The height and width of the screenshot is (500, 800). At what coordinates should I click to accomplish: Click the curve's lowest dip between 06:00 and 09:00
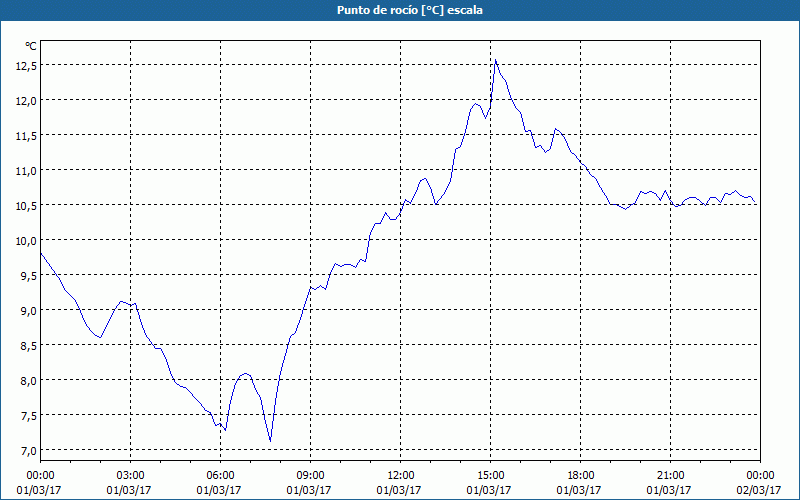coord(270,441)
